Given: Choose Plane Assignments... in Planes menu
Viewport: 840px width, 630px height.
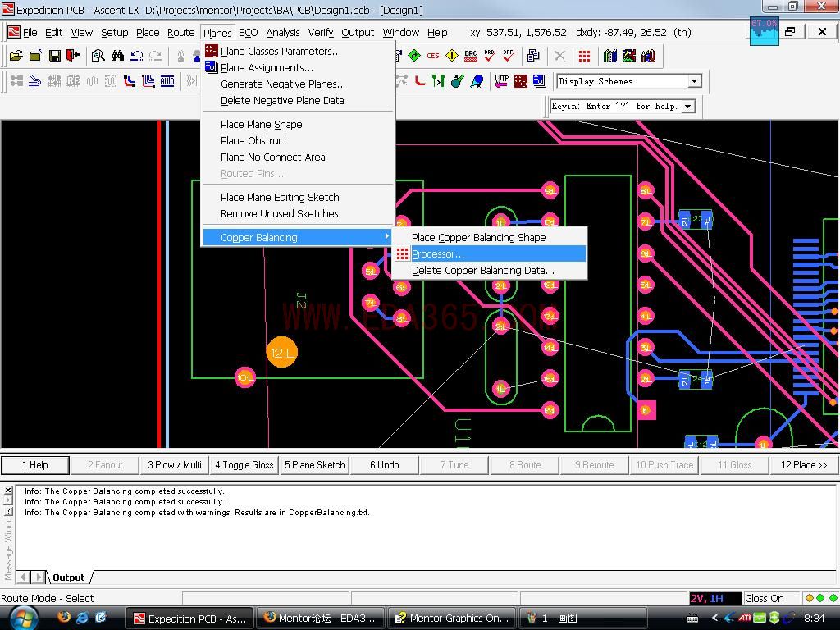Looking at the screenshot, I should coord(267,68).
